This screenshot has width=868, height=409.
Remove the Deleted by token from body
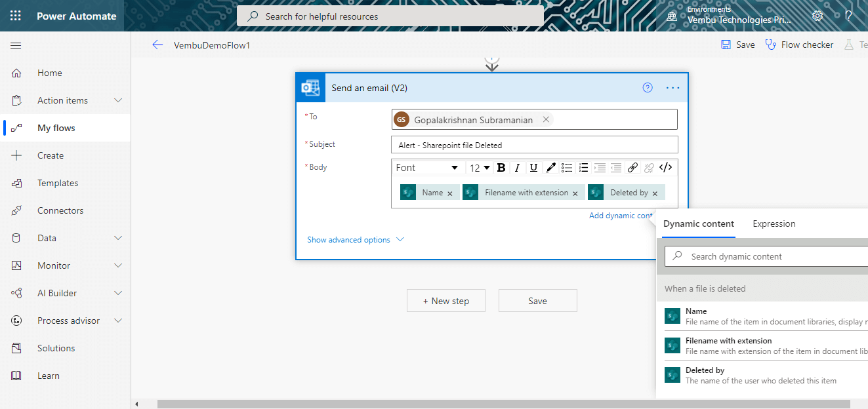pos(655,193)
